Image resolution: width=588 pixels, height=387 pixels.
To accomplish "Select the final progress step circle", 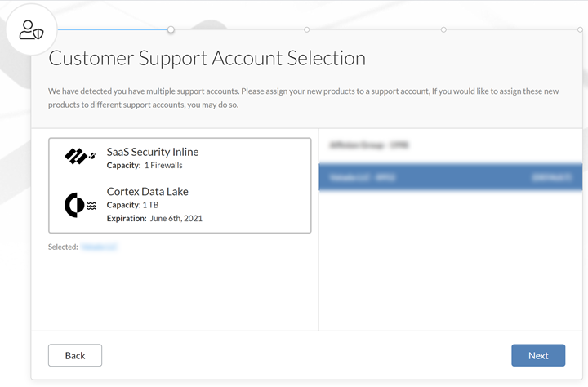I will 579,29.
